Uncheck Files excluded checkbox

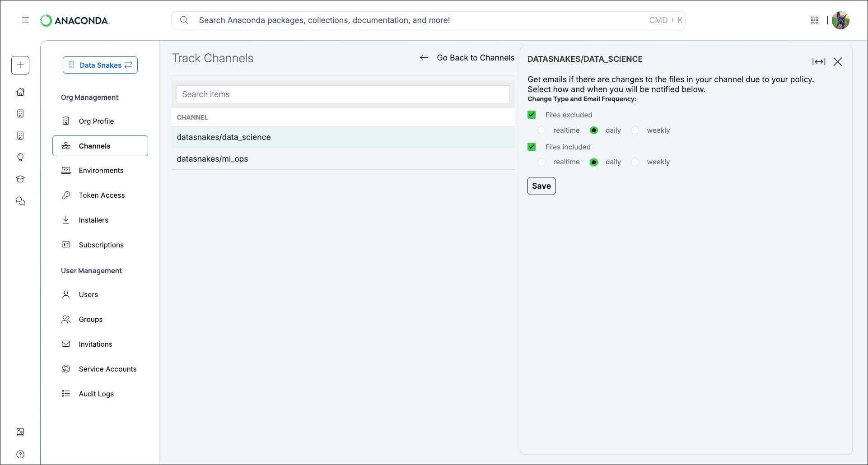(x=532, y=115)
